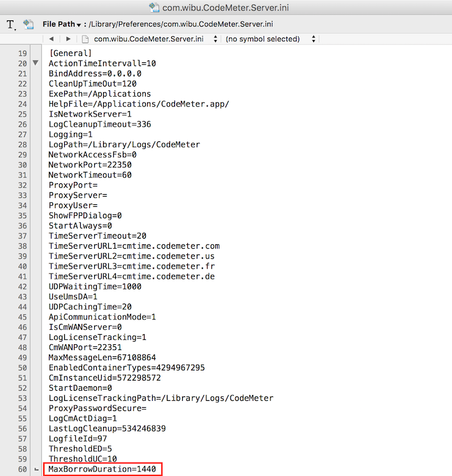The width and height of the screenshot is (452, 476).
Task: Click the NetworkTimeout=60 line
Action: coord(90,175)
